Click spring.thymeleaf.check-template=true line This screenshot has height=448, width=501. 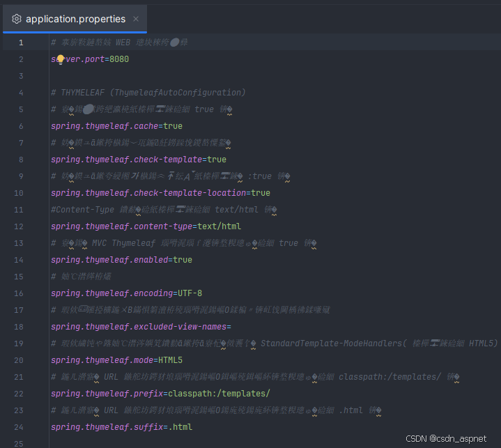(x=139, y=160)
